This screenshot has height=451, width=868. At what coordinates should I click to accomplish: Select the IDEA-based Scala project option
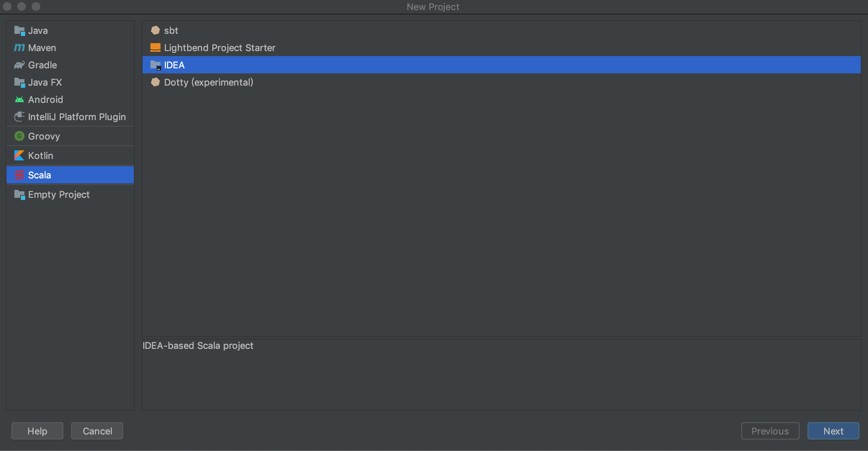tap(174, 65)
